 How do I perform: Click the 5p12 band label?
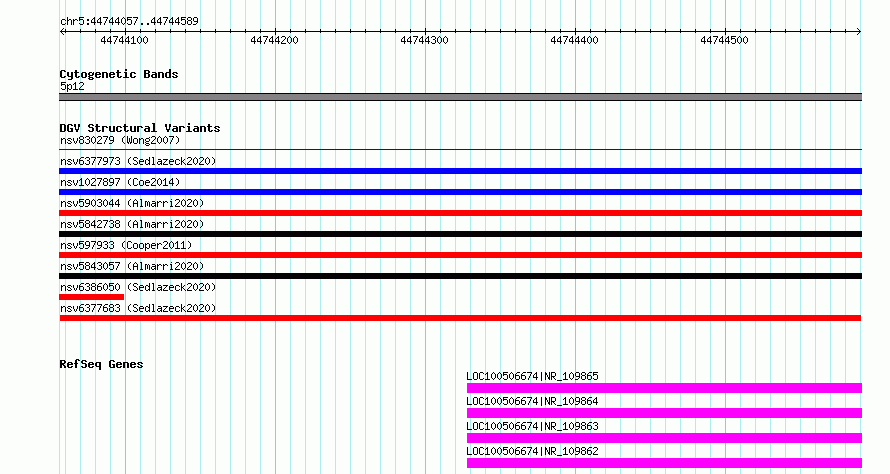tap(72, 86)
